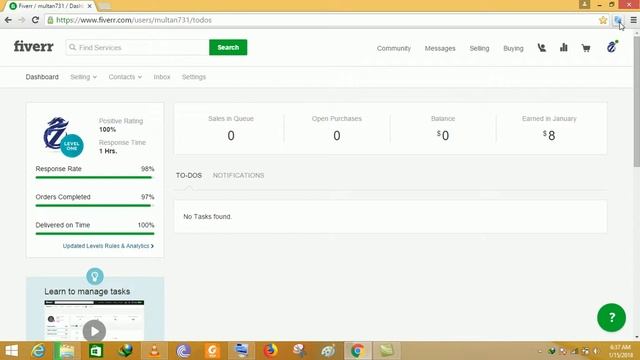Open the profile avatar menu in header
This screenshot has height=360, width=640.
click(612, 47)
